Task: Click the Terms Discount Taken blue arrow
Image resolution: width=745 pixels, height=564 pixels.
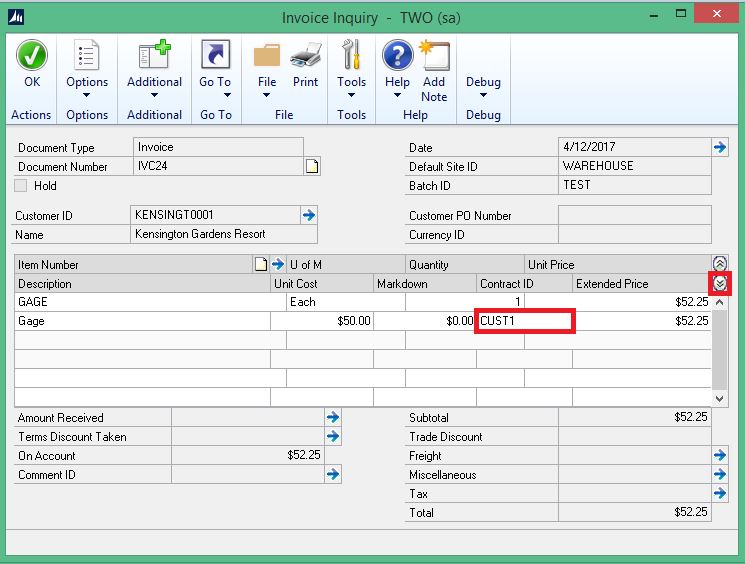Action: coord(333,436)
